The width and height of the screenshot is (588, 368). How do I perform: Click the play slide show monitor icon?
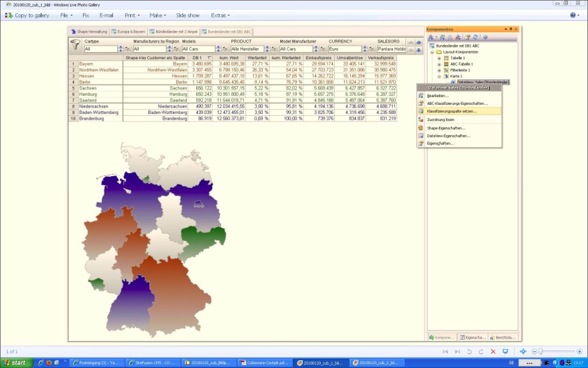(x=505, y=351)
